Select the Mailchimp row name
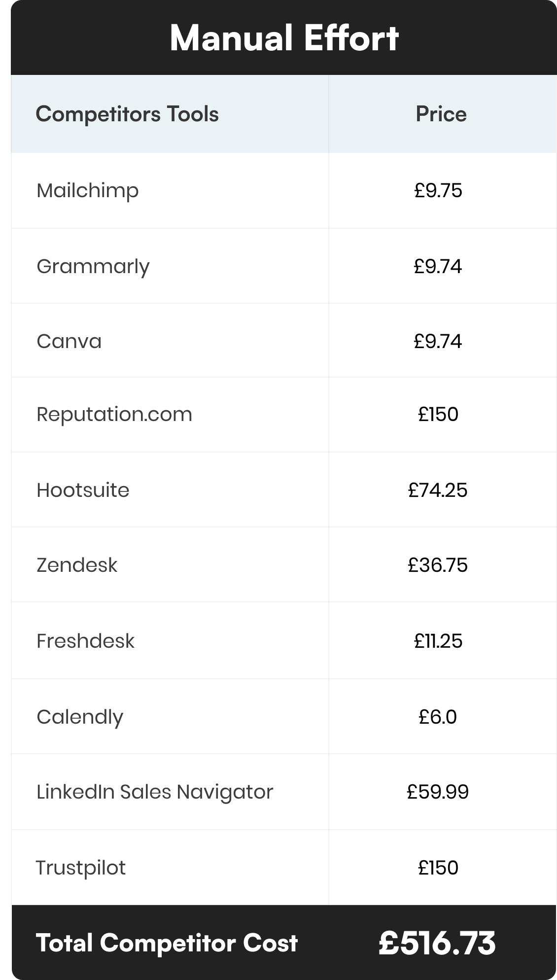Viewport: 557px width, 980px height. (x=88, y=191)
